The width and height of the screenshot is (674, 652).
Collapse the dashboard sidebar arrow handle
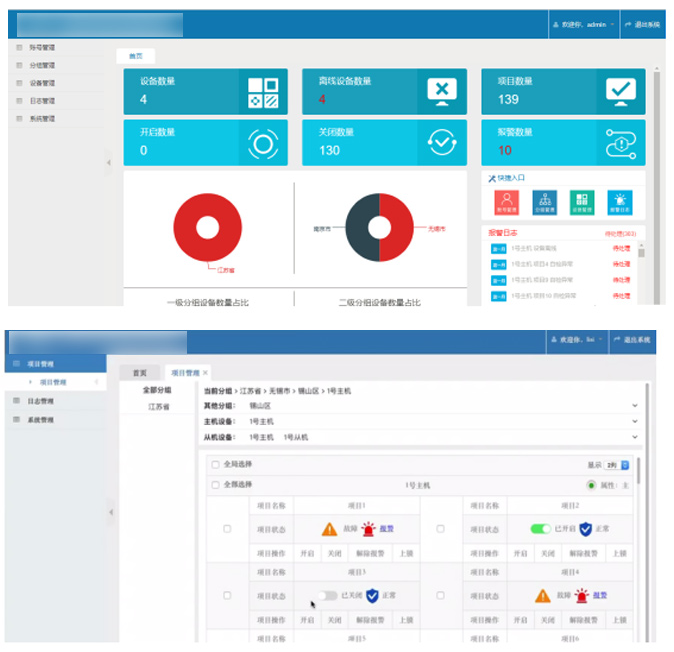[x=109, y=162]
